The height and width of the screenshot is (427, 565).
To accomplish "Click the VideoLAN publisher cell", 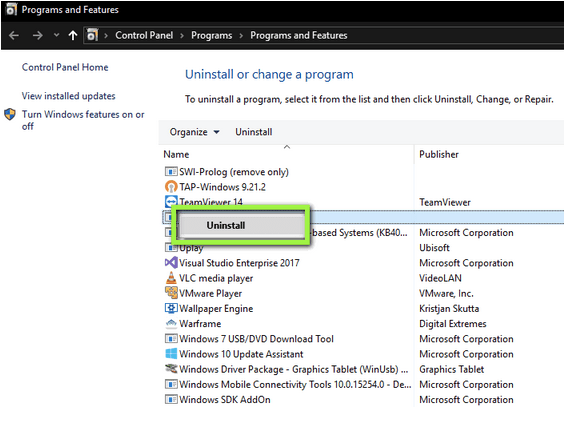I will 440,278.
